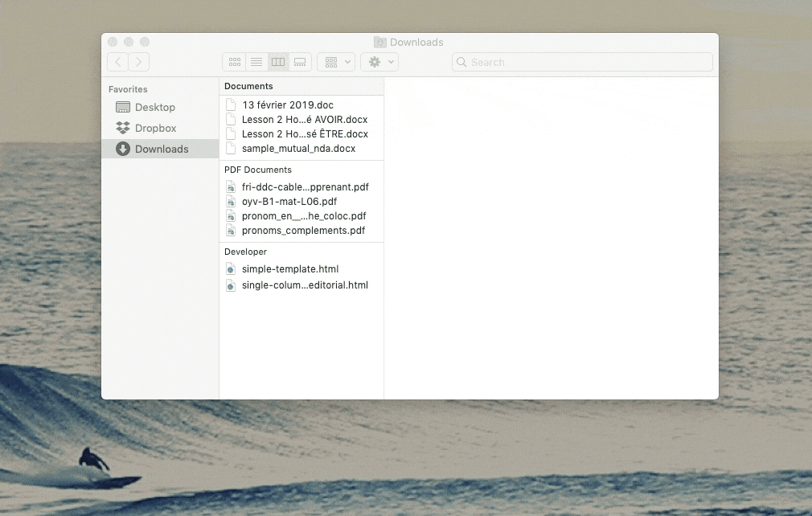
Task: Select pronoms_complements.pdf
Action: (x=301, y=231)
